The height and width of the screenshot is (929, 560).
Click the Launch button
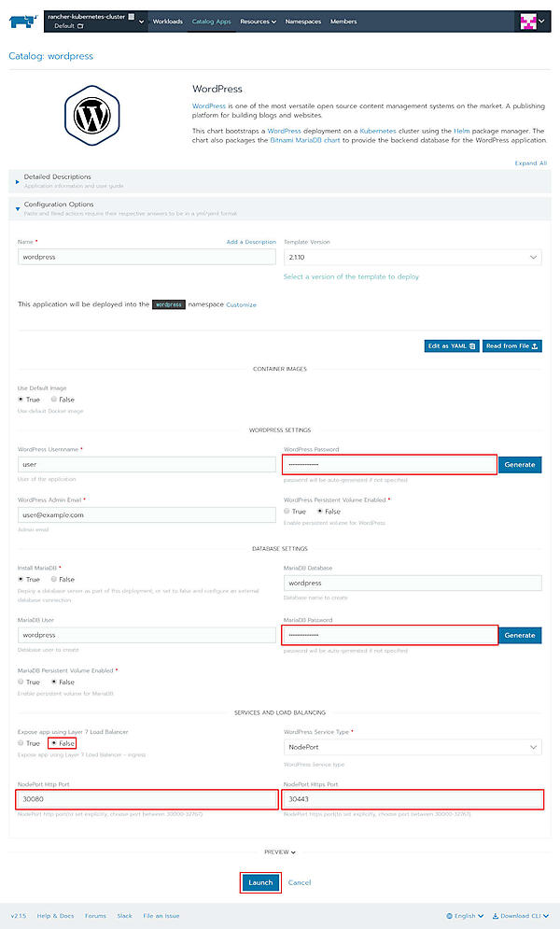tap(260, 882)
